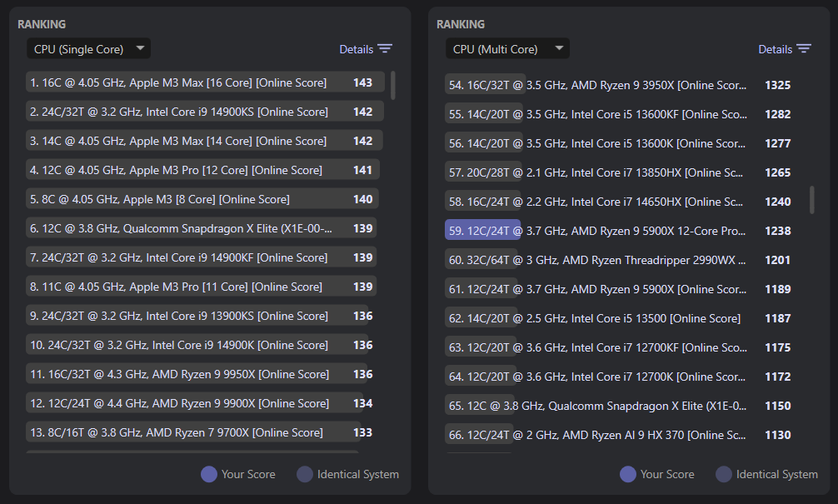Select row 60, AMD Ryzen Threadripper 2990WX
Image resolution: width=838 pixels, height=504 pixels.
point(624,260)
